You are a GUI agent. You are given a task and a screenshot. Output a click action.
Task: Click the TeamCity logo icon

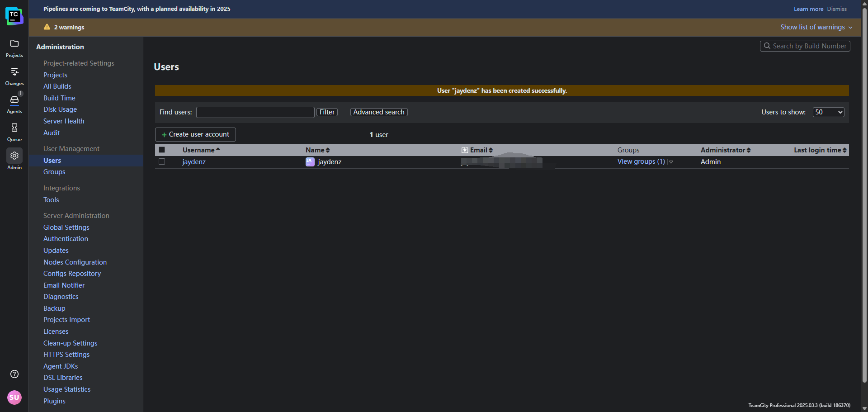(14, 16)
